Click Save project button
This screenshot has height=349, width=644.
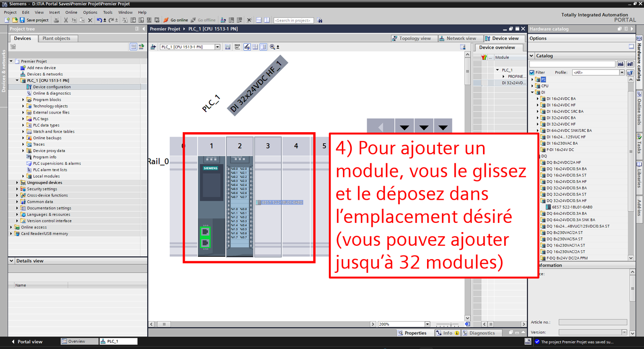pos(34,20)
